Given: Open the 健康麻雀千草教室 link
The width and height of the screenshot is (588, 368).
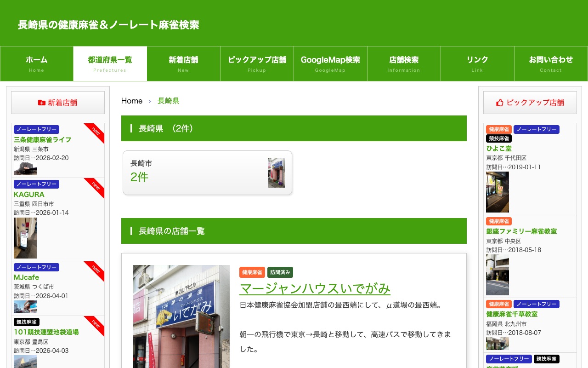Looking at the screenshot, I should (512, 314).
